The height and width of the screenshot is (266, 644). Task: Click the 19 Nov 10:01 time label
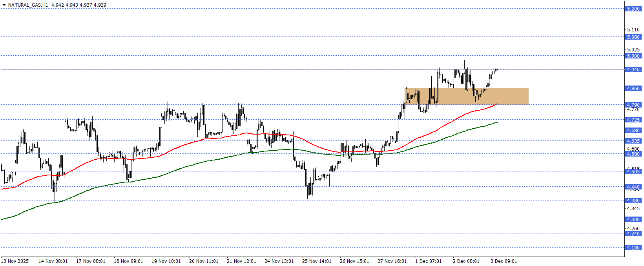click(x=166, y=261)
